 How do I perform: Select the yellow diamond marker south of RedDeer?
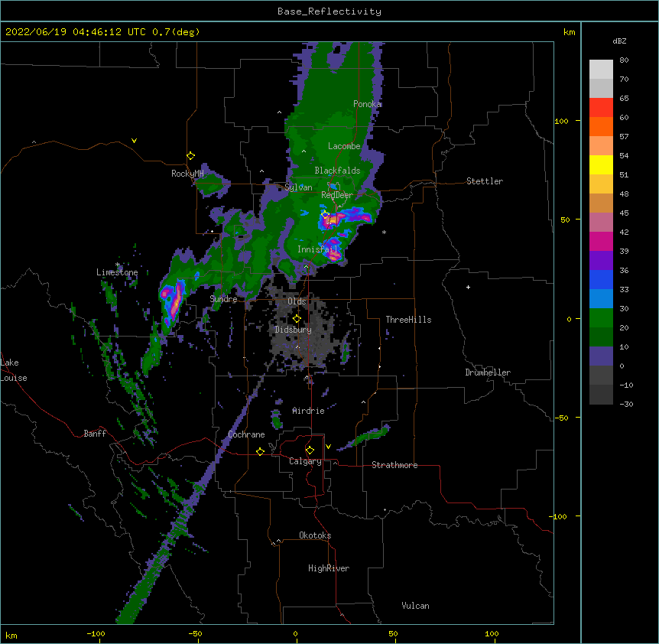326,214
